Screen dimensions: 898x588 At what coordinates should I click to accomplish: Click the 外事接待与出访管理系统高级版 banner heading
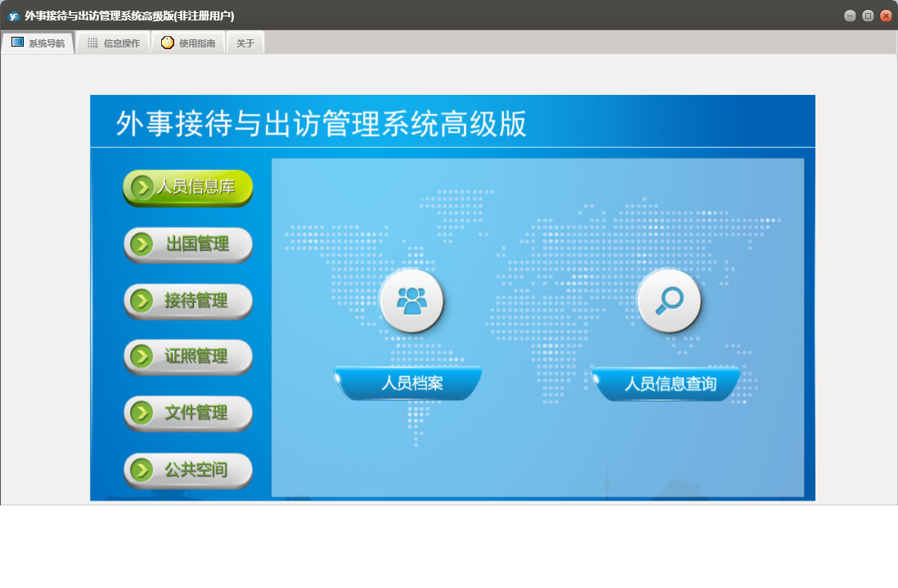click(x=321, y=123)
